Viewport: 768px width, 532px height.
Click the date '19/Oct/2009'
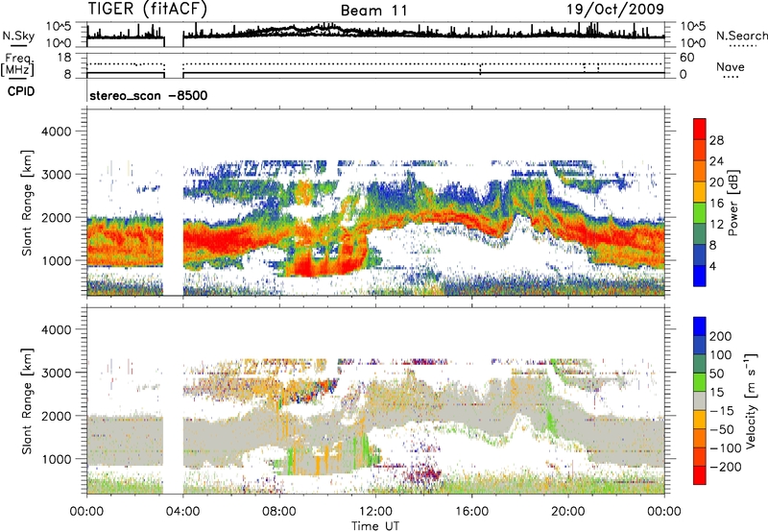coord(615,10)
